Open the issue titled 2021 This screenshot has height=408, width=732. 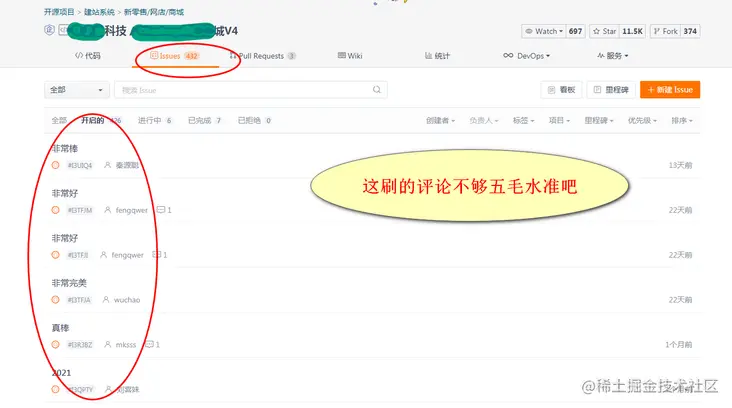point(61,373)
